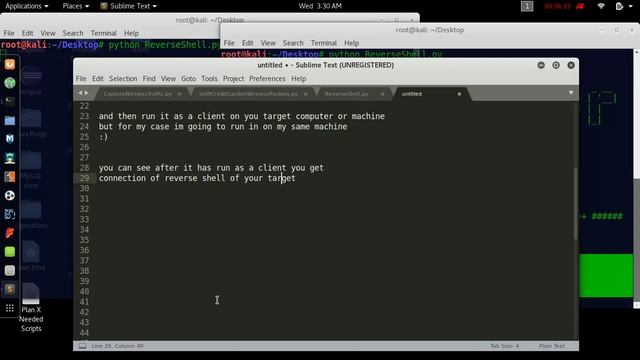Open the Preferences menu
The width and height of the screenshot is (640, 360).
[267, 78]
